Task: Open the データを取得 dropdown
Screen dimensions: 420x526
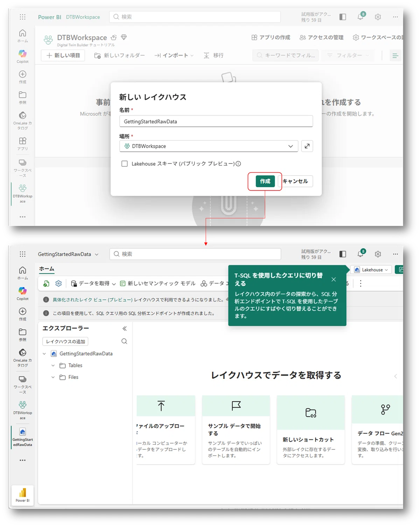Action: point(93,283)
